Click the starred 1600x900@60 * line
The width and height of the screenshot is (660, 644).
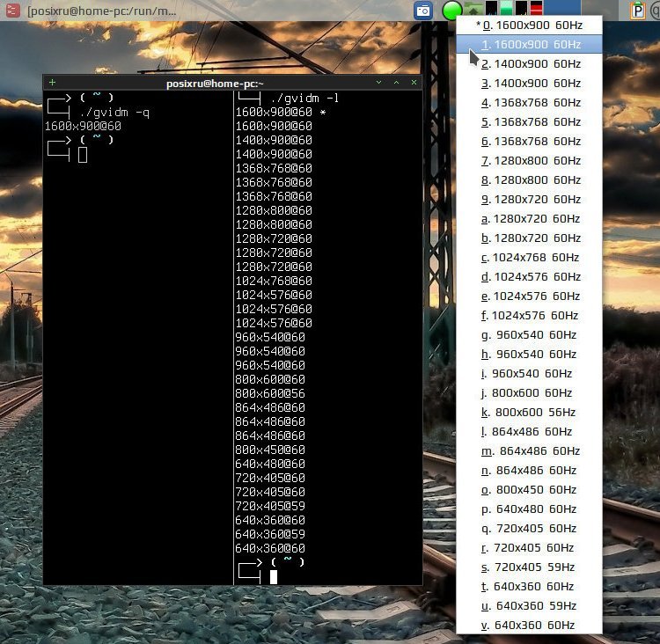click(x=281, y=112)
